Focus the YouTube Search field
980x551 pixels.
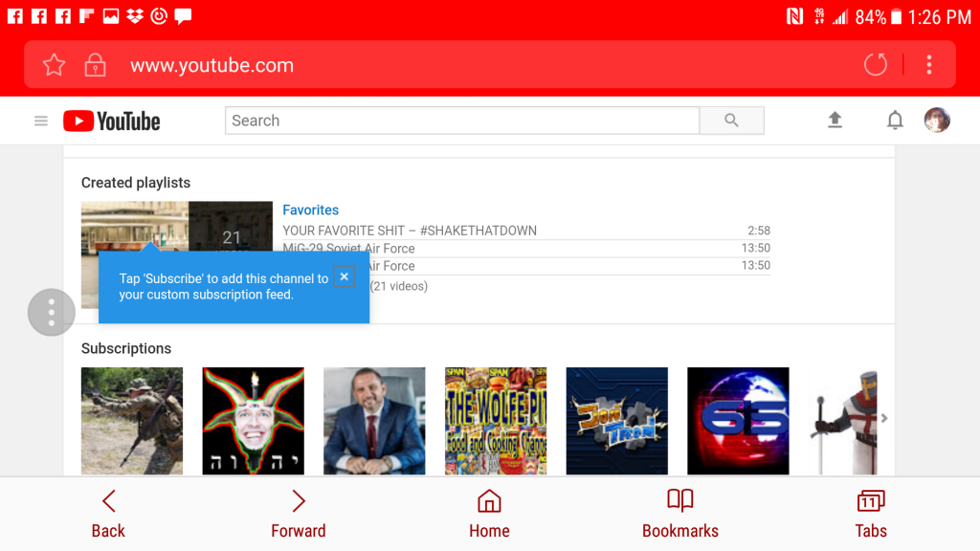point(462,121)
